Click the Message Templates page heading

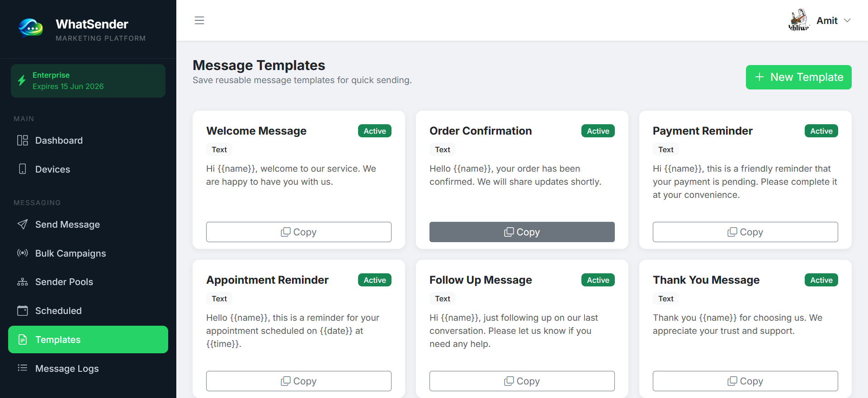pos(259,66)
